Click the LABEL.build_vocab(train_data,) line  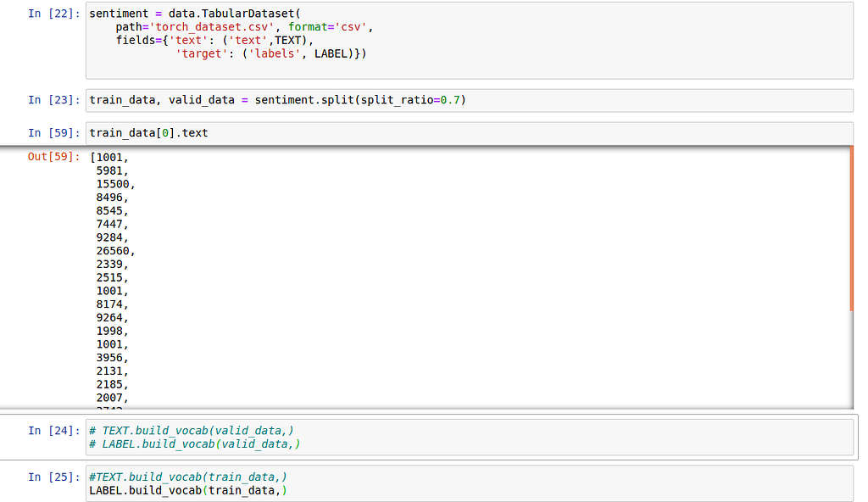pos(188,490)
